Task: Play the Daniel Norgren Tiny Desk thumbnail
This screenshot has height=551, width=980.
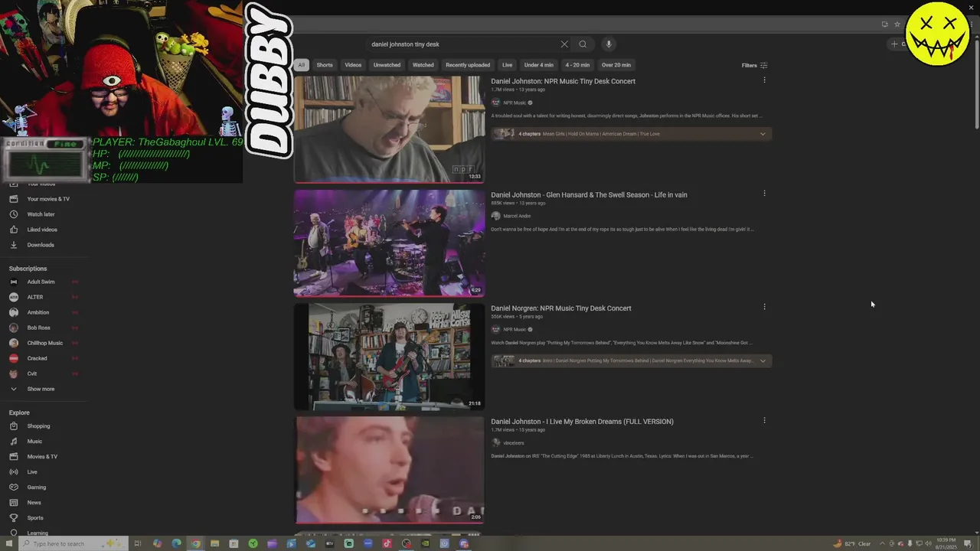Action: pos(389,356)
